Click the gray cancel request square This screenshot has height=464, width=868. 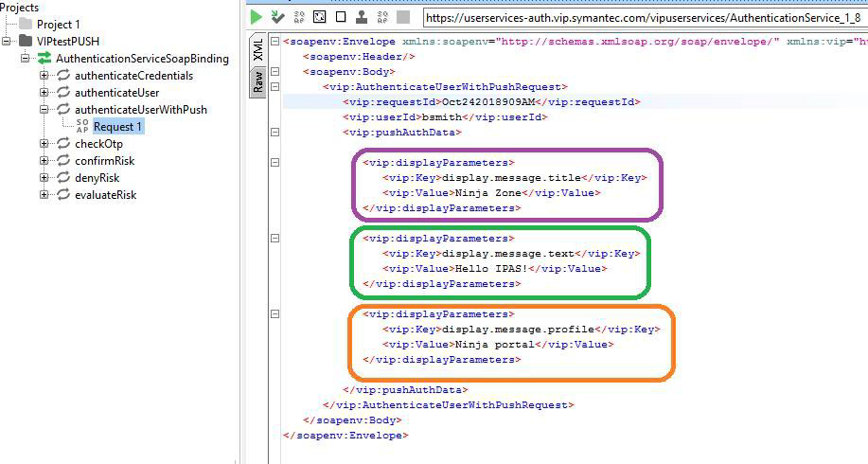coord(403,17)
